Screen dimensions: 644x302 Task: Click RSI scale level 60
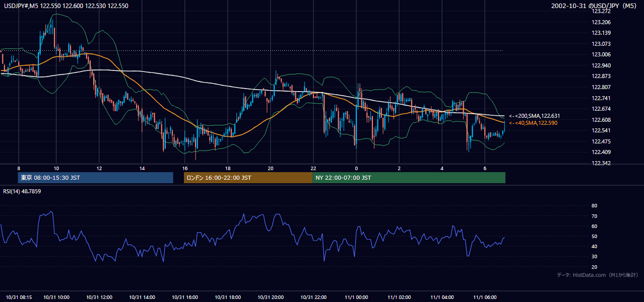(594, 226)
